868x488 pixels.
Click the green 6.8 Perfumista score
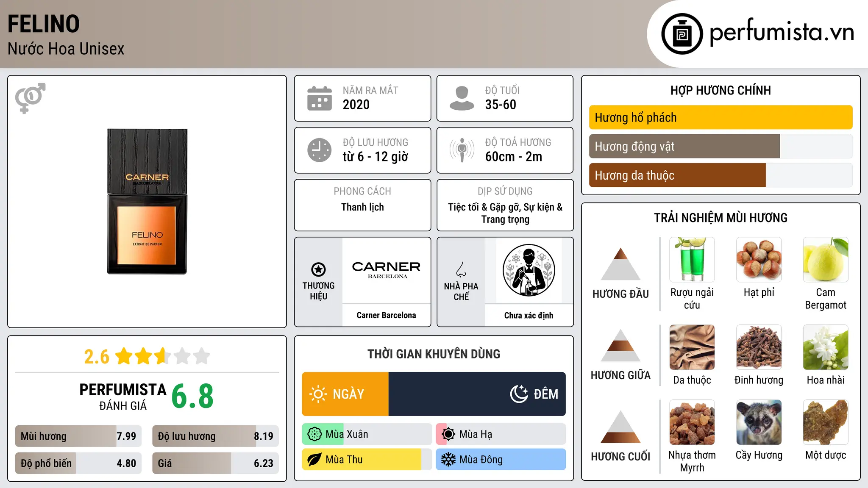coord(192,396)
